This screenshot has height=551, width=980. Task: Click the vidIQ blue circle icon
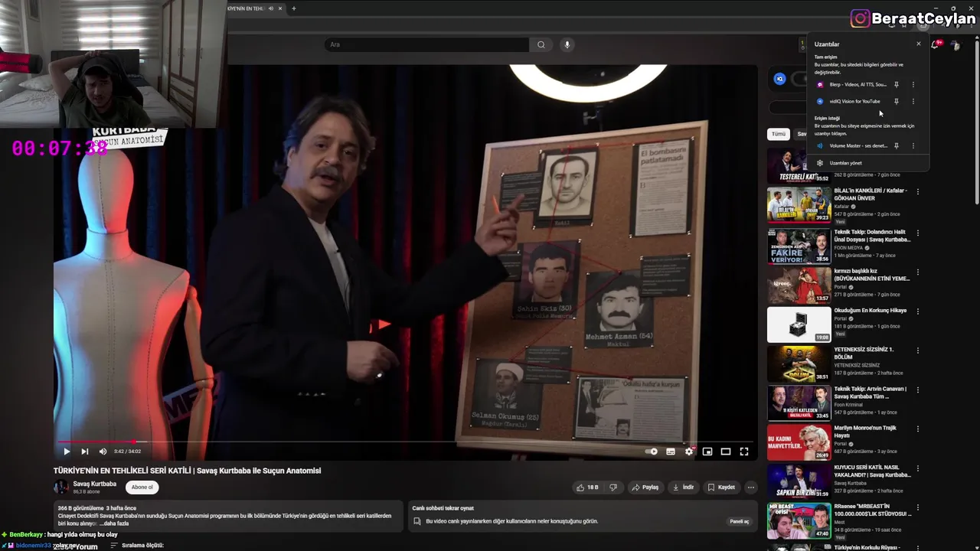pos(779,79)
